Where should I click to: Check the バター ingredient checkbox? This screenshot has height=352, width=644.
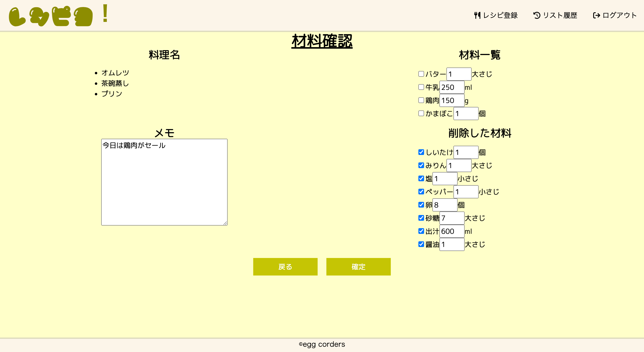tap(421, 74)
